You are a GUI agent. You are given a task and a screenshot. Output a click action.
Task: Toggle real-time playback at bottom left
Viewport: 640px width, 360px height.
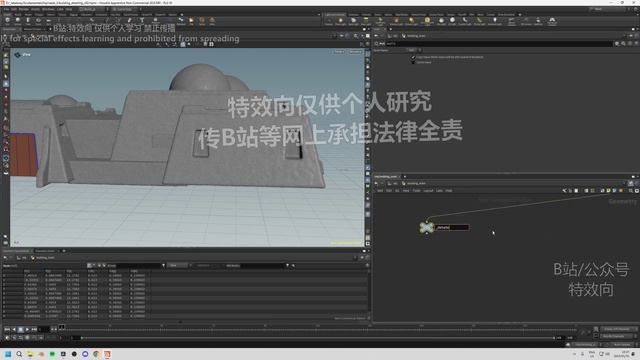coord(7,338)
